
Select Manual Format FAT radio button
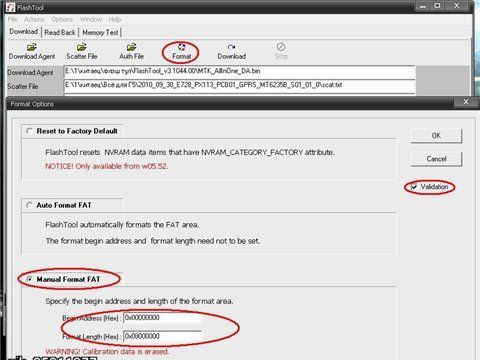point(29,279)
